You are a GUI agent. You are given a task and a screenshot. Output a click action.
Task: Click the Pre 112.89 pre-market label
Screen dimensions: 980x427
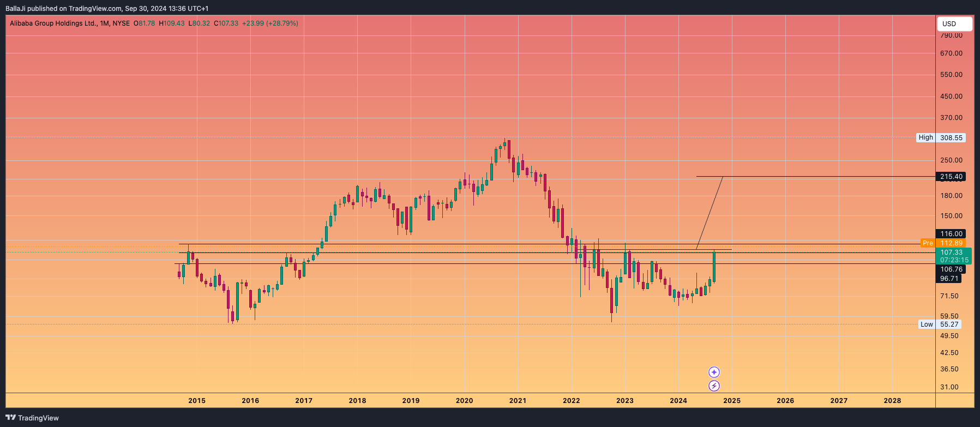point(943,243)
